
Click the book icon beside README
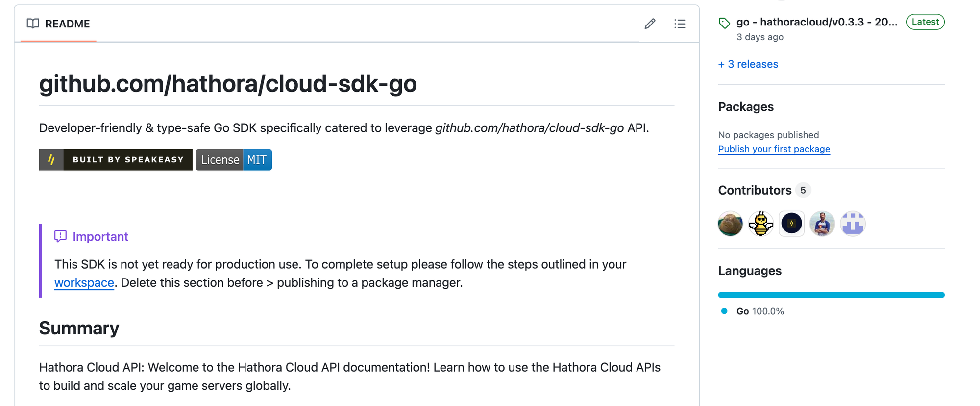coord(33,24)
